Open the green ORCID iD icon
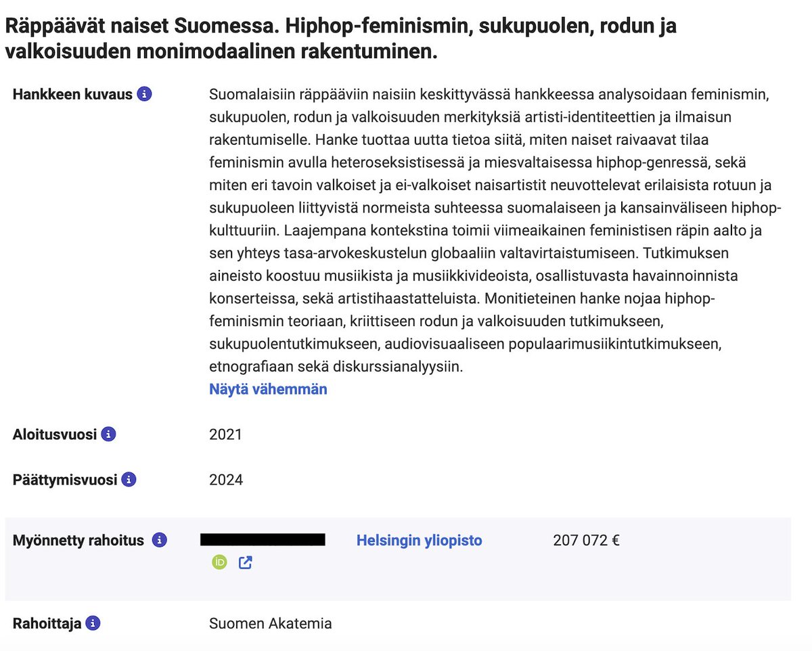 click(219, 562)
